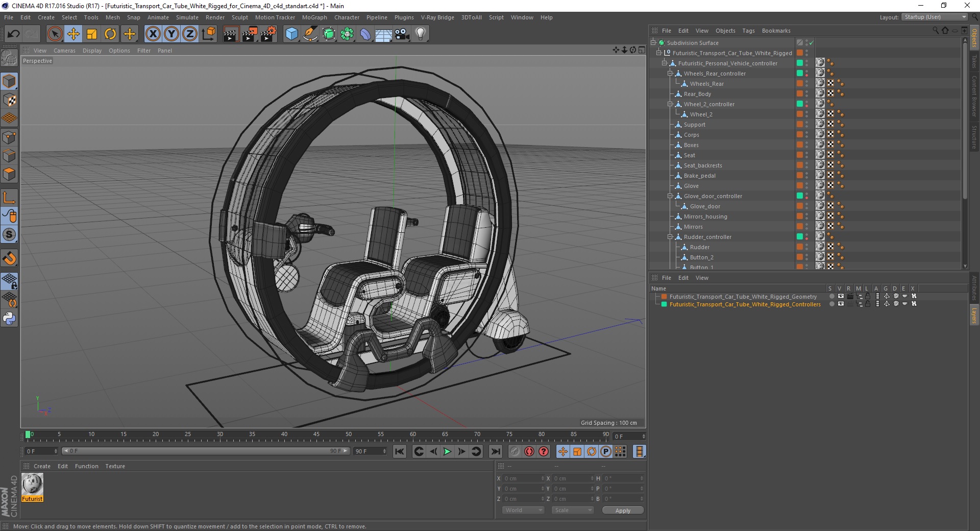Toggle the Geometry layer's Solo dot

(831, 296)
